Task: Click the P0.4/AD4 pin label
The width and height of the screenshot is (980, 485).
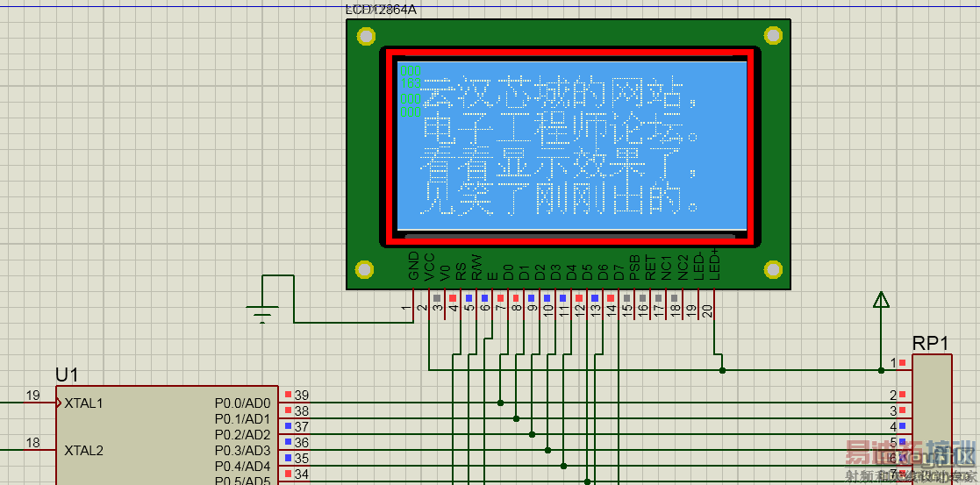Action: pos(242,467)
